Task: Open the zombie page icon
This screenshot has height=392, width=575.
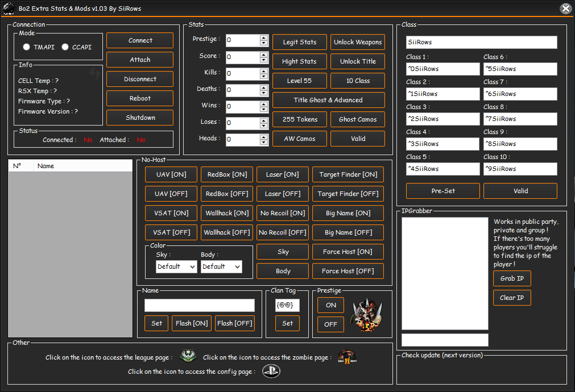Action: point(348,356)
